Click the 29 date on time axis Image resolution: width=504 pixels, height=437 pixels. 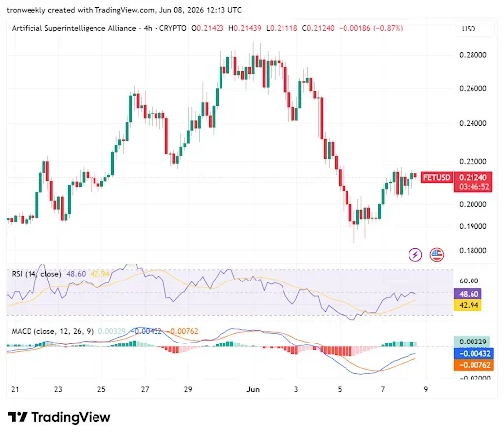pyautogui.click(x=188, y=389)
